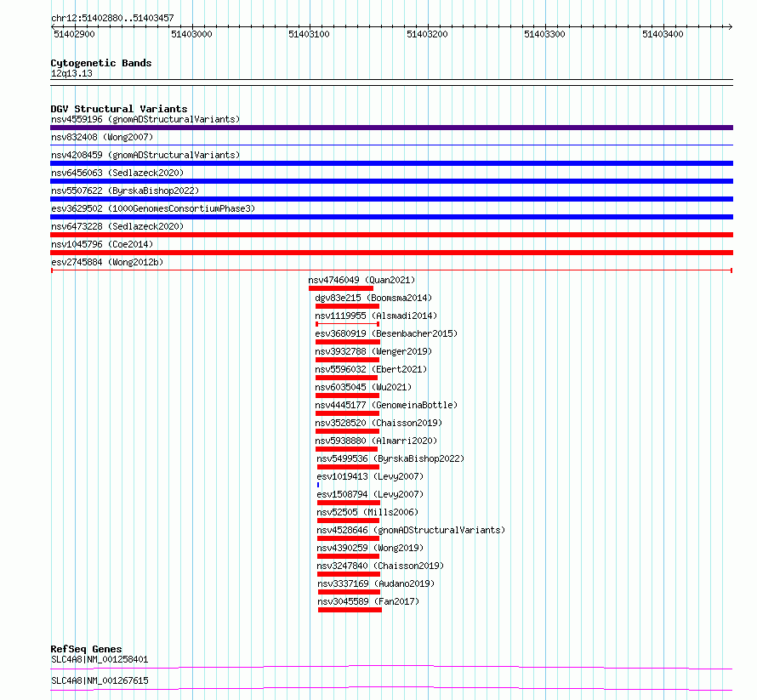Click the dark purple nsv4559196 variant bar
The image size is (757, 700).
[x=391, y=128]
